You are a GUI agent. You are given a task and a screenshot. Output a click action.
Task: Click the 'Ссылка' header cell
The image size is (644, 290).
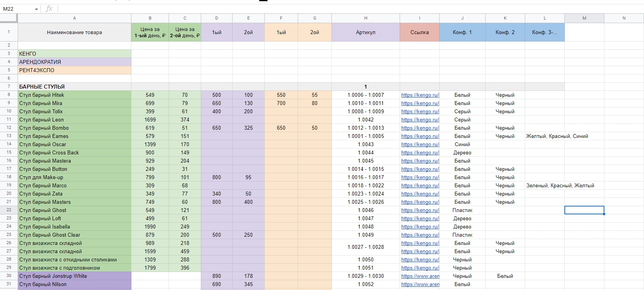point(419,32)
